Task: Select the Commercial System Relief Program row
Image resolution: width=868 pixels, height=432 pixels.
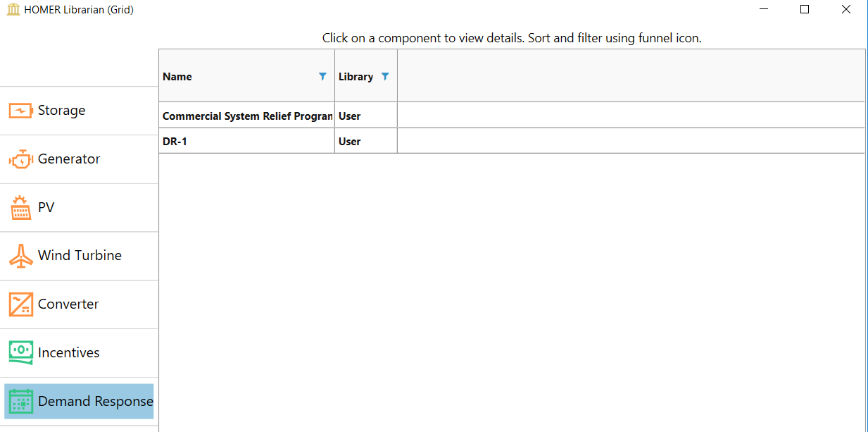Action: (246, 116)
